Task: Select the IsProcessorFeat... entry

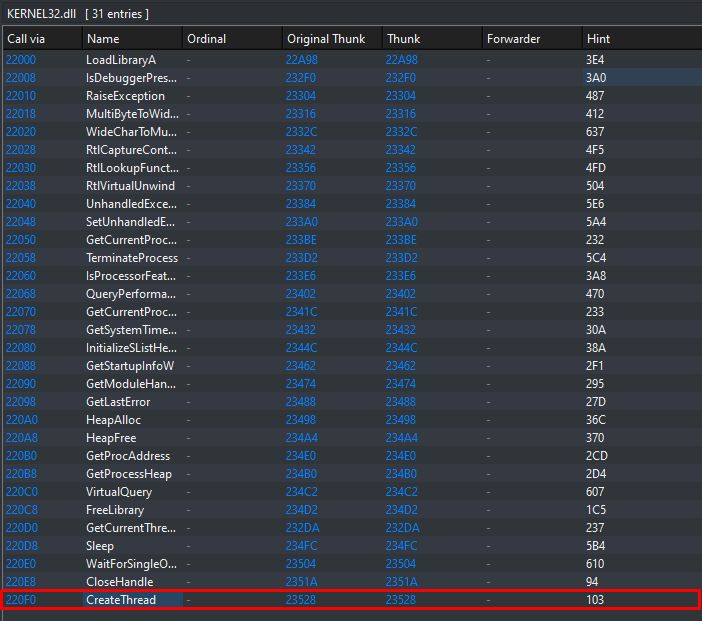Action: tap(131, 276)
